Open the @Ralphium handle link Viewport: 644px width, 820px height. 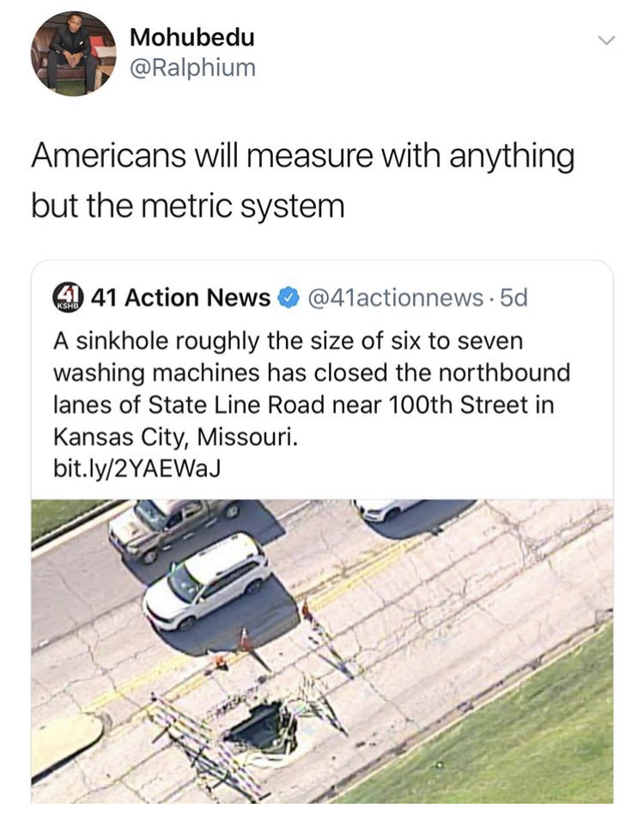tap(192, 68)
